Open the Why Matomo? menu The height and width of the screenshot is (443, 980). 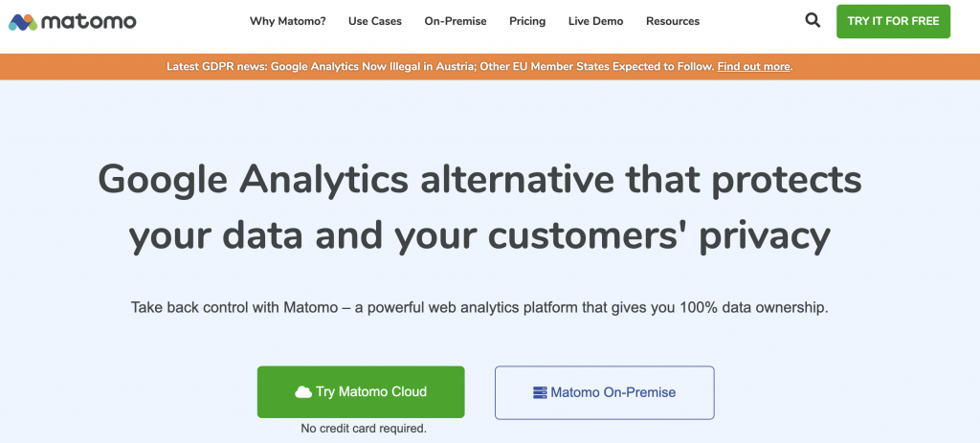(x=287, y=21)
